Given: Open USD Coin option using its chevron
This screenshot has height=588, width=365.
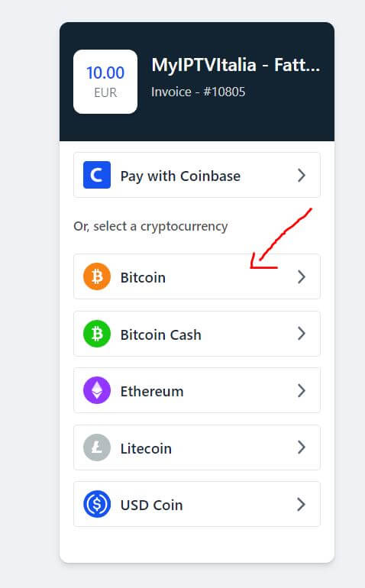Looking at the screenshot, I should click(301, 505).
